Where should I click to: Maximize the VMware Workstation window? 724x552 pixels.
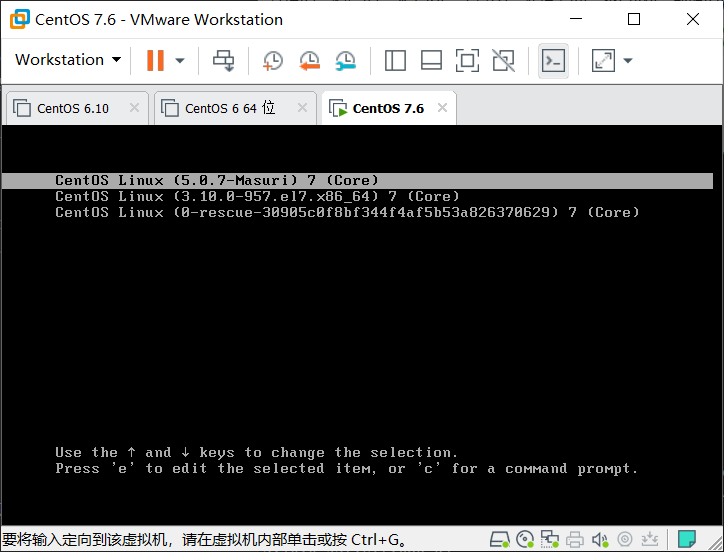click(634, 19)
